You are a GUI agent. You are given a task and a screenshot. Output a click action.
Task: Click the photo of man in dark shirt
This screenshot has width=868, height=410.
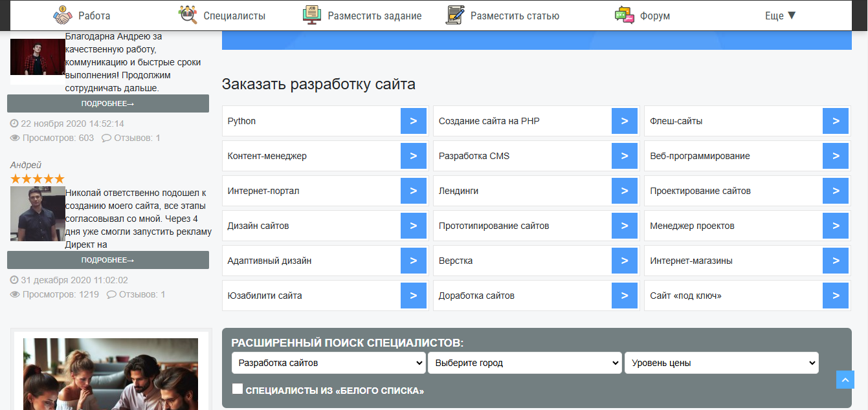point(38,214)
